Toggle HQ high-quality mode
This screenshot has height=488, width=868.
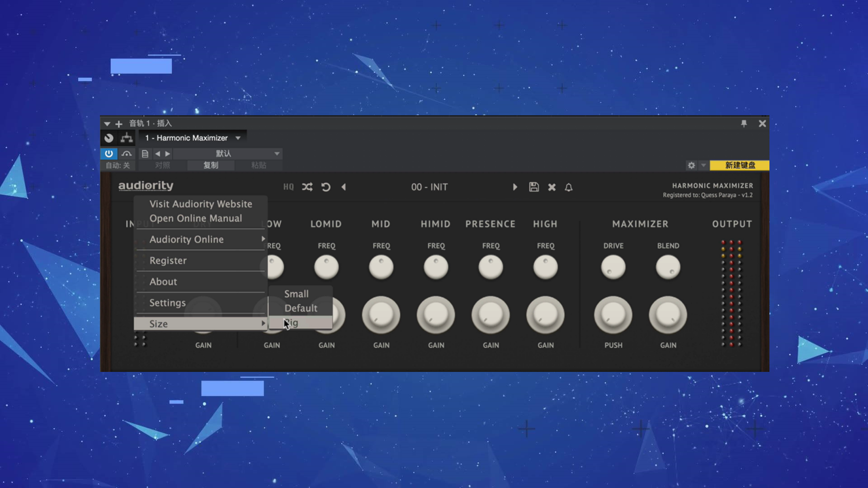288,187
